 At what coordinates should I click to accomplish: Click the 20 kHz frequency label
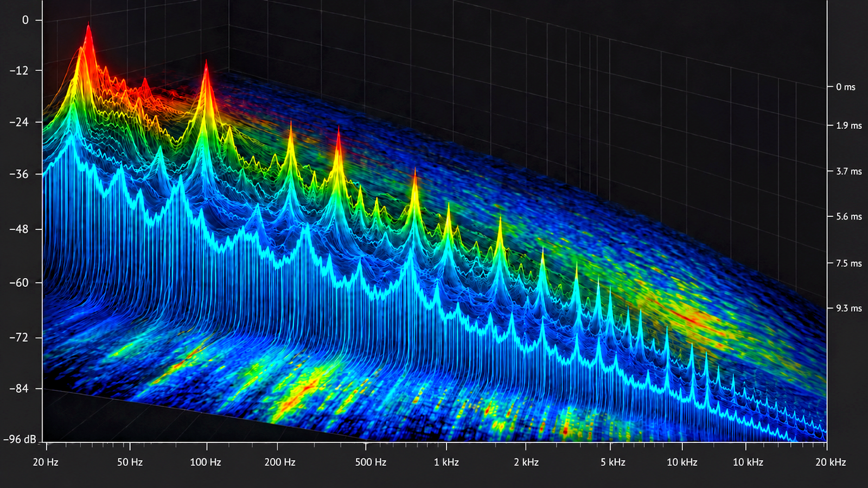pyautogui.click(x=831, y=462)
